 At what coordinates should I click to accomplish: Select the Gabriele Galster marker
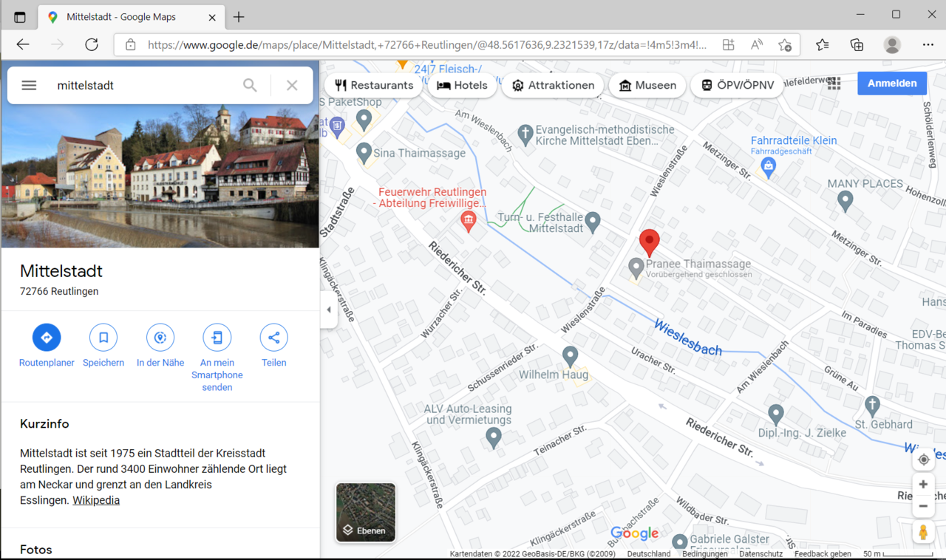pyautogui.click(x=679, y=544)
